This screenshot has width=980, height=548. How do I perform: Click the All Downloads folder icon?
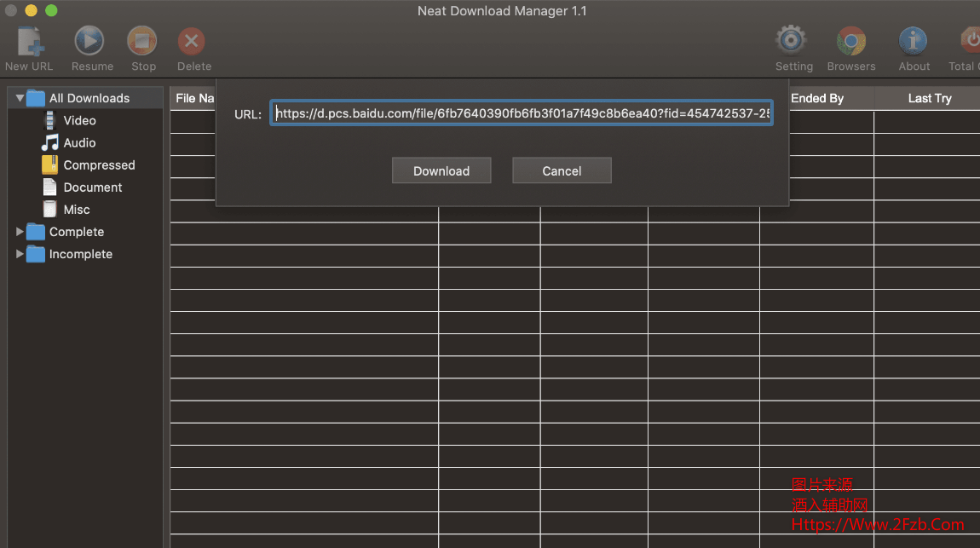pyautogui.click(x=36, y=98)
